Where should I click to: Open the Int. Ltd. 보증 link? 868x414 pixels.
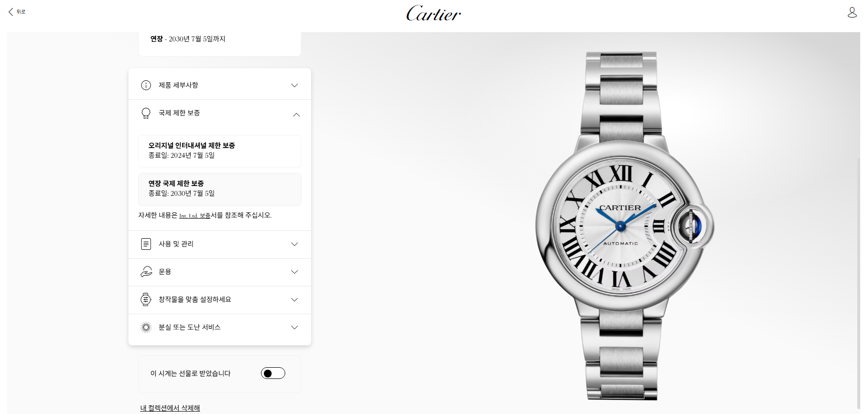[195, 216]
